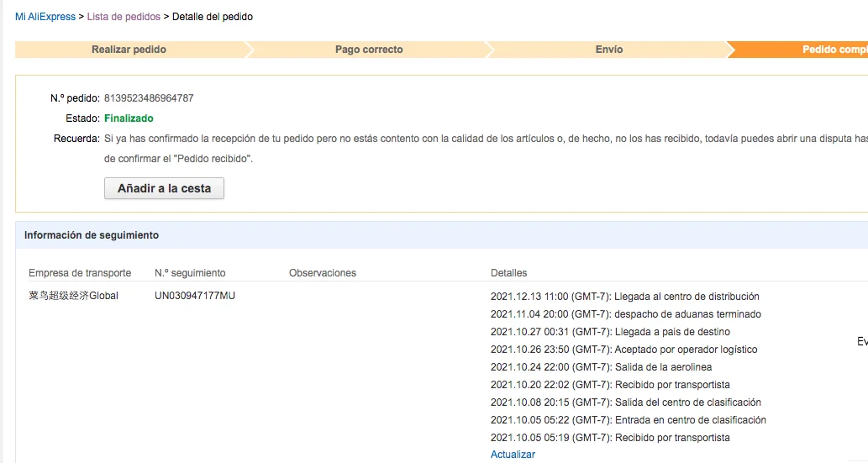This screenshot has height=463, width=868.
Task: Select the Realizar pedido progress step
Action: 129,50
